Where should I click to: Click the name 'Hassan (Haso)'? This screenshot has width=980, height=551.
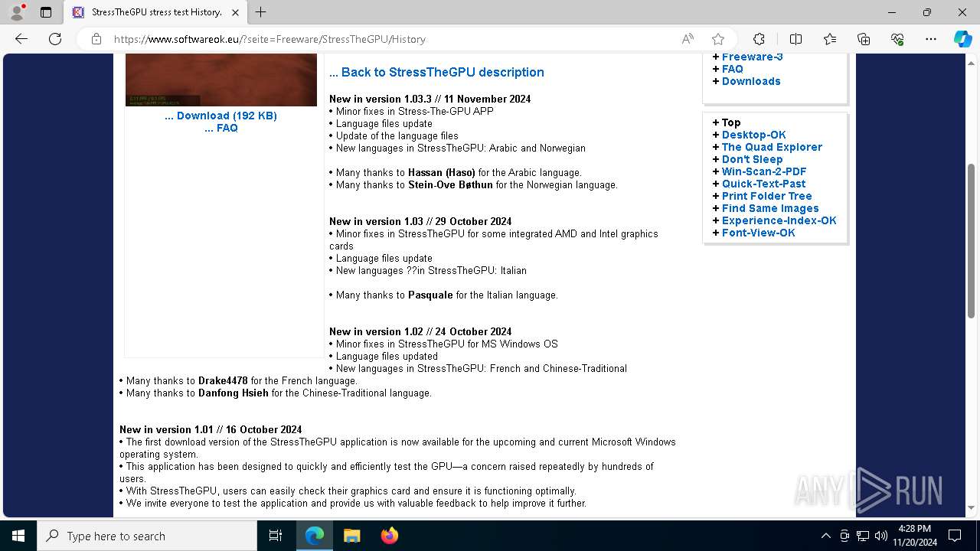442,172
